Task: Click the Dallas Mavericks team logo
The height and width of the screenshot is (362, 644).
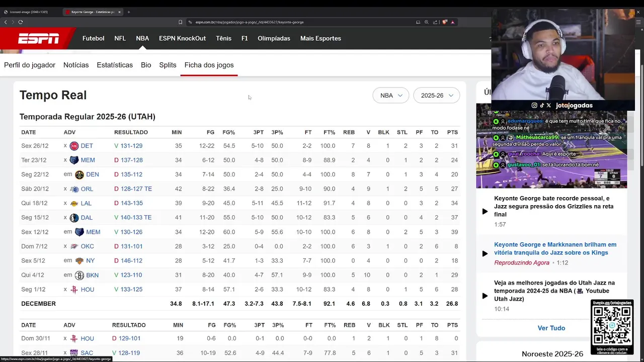Action: click(x=74, y=218)
